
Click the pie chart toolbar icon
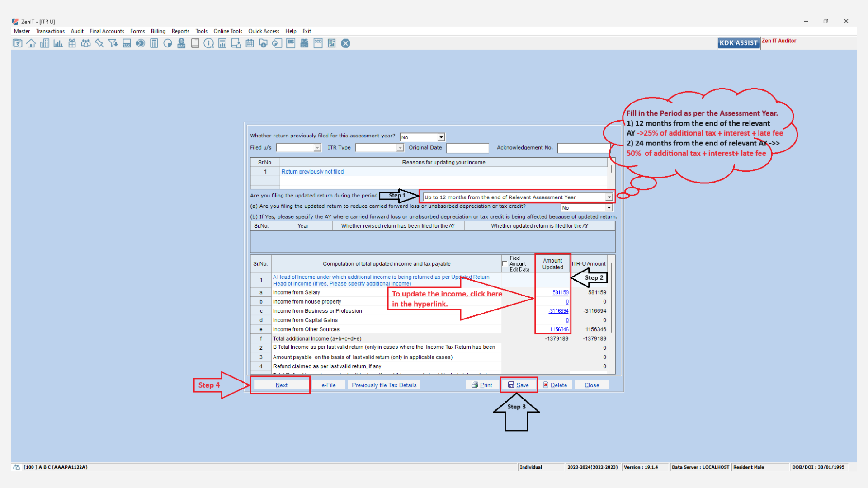click(168, 43)
